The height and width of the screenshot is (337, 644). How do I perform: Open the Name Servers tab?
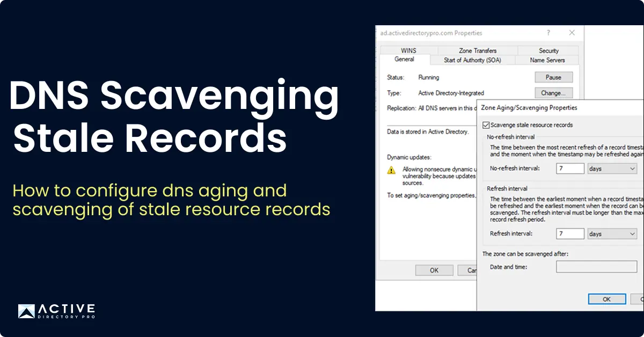[547, 60]
